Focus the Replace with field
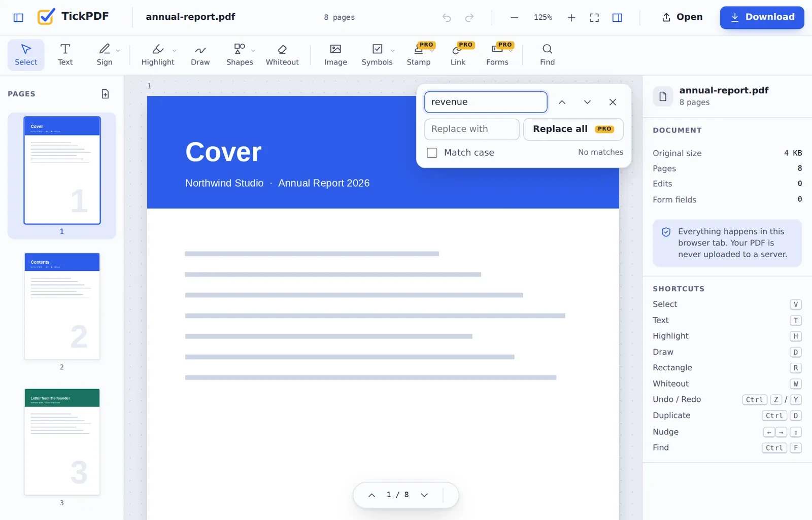The height and width of the screenshot is (520, 812). (471, 129)
